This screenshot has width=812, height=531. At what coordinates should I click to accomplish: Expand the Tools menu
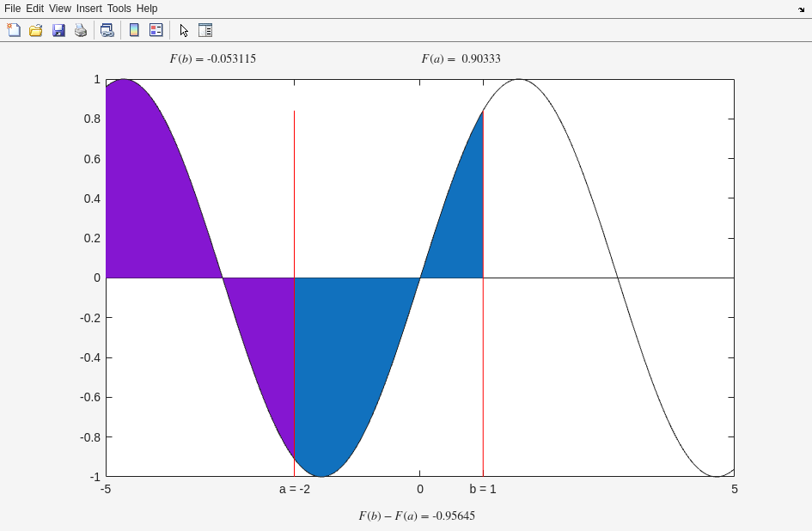(x=119, y=9)
